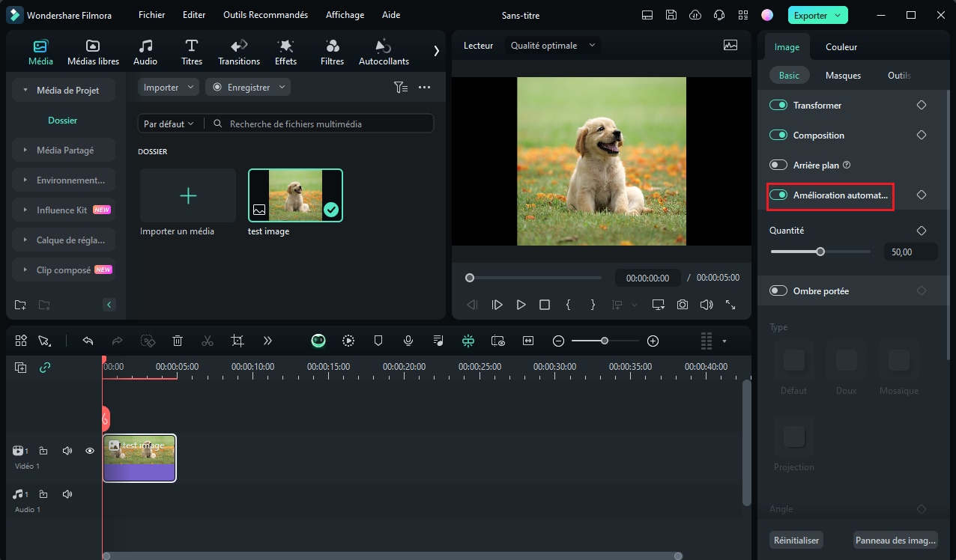The height and width of the screenshot is (560, 956).
Task: Add keyframe for Transformer diamond icon
Action: 922,106
